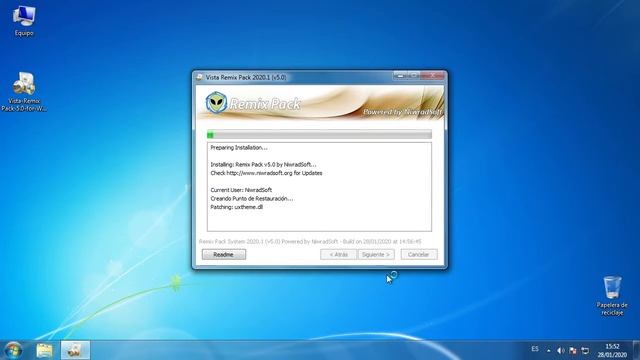Image resolution: width=640 pixels, height=360 pixels.
Task: Click the Readme button
Action: tap(224, 254)
